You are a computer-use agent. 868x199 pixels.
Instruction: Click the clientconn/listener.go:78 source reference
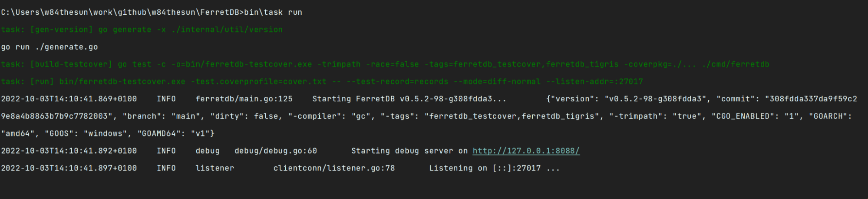(334, 168)
